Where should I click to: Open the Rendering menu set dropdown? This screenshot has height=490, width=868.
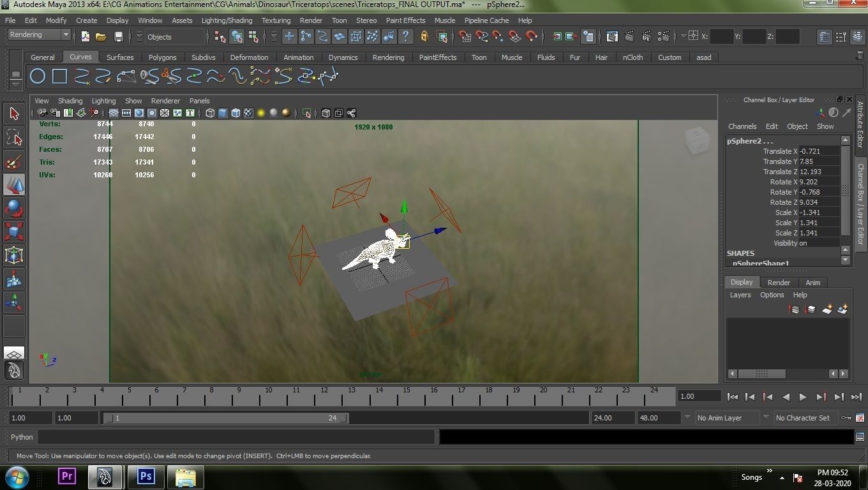click(x=39, y=35)
